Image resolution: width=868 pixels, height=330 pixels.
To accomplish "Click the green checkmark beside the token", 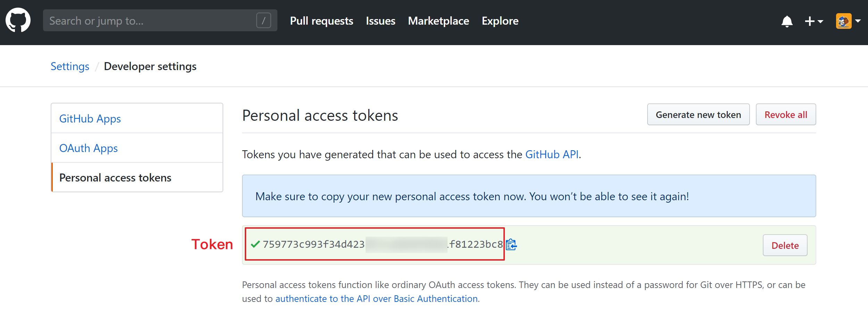I will tap(255, 244).
